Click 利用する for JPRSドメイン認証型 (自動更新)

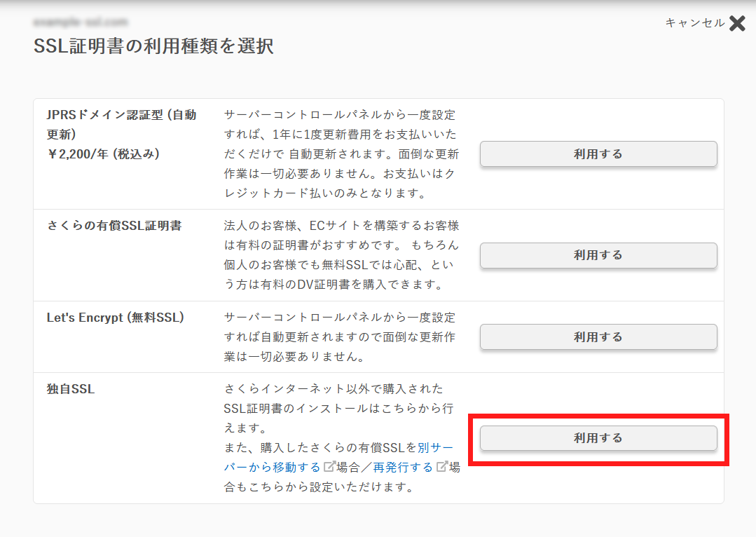coord(598,154)
